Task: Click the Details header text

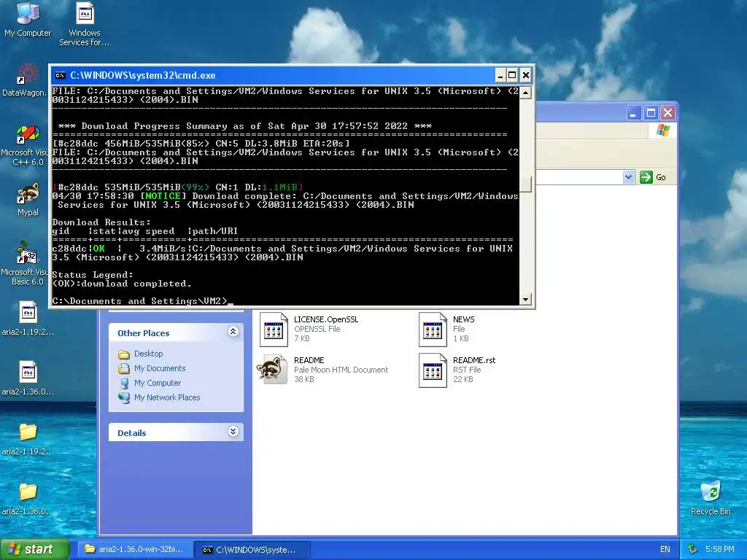Action: 132,433
